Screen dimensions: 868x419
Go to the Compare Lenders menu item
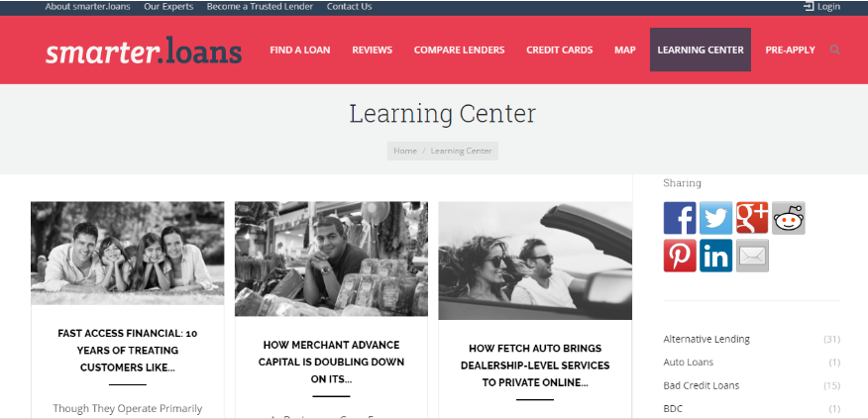click(x=460, y=50)
